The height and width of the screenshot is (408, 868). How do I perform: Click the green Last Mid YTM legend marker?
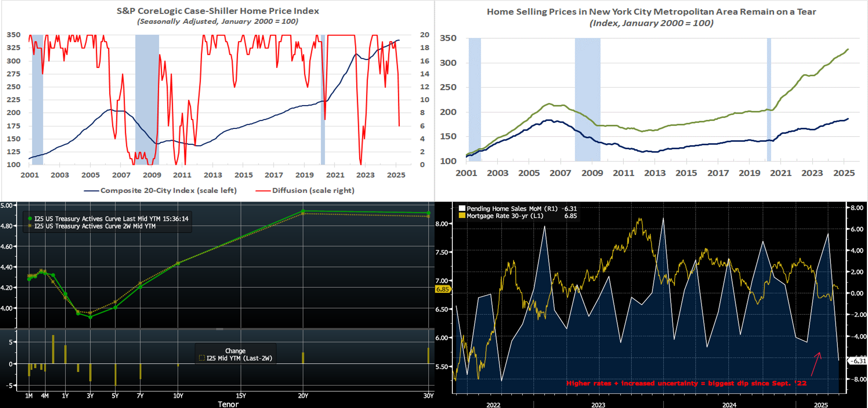coord(30,218)
